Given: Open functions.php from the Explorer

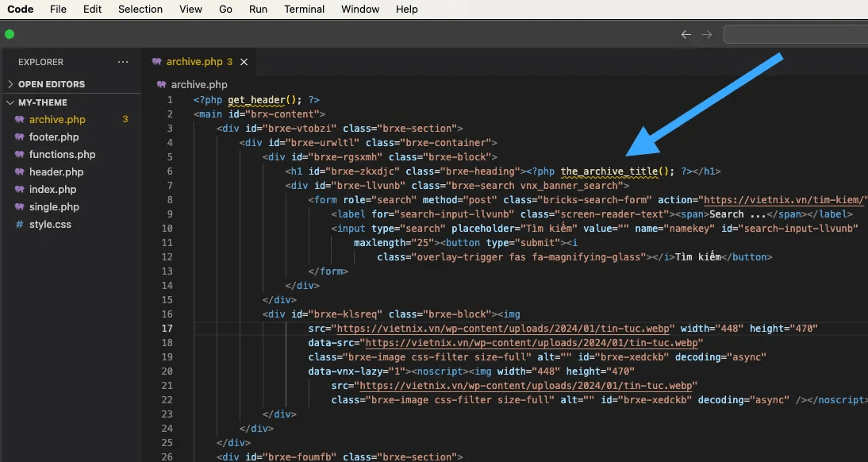Looking at the screenshot, I should click(x=62, y=155).
